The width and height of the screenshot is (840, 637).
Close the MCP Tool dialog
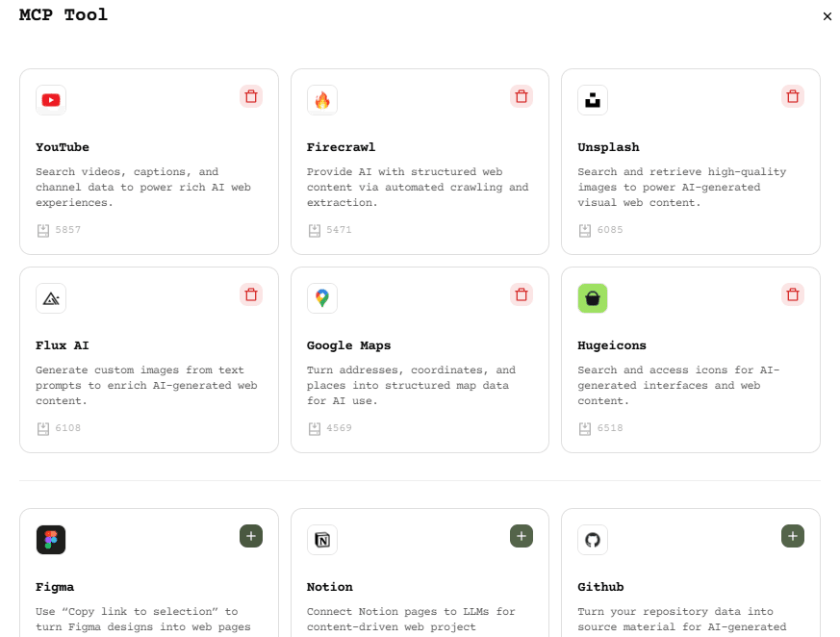coord(827,16)
